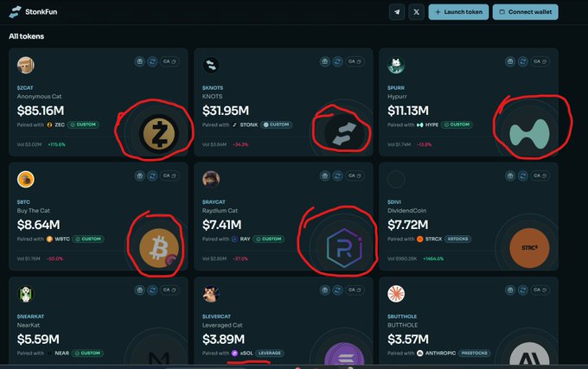Image resolution: width=588 pixels, height=369 pixels.
Task: Click the $85.16M market cap value
Action: click(x=41, y=111)
